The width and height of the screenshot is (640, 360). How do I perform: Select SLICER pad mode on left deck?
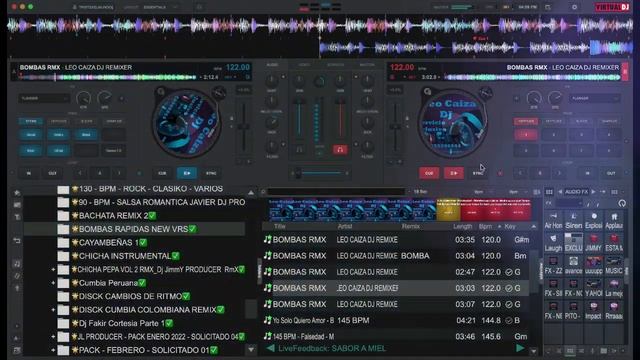click(86, 121)
